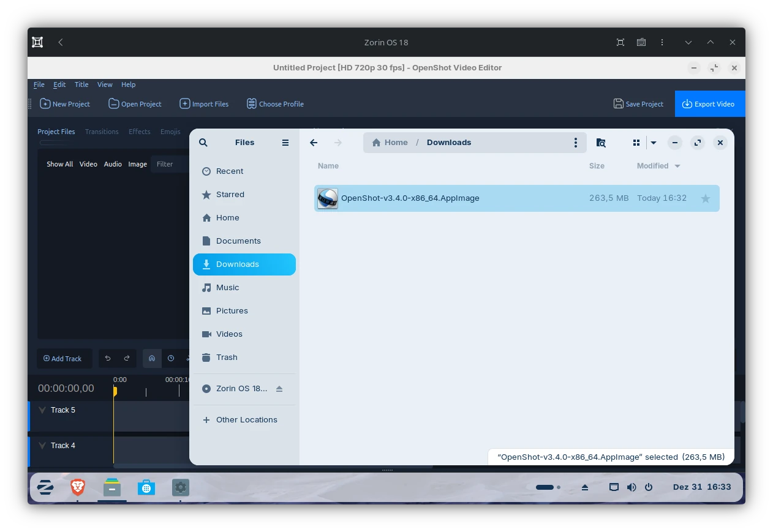Select the Choose Profile icon
Viewport: 773px width, 532px height.
tap(251, 104)
